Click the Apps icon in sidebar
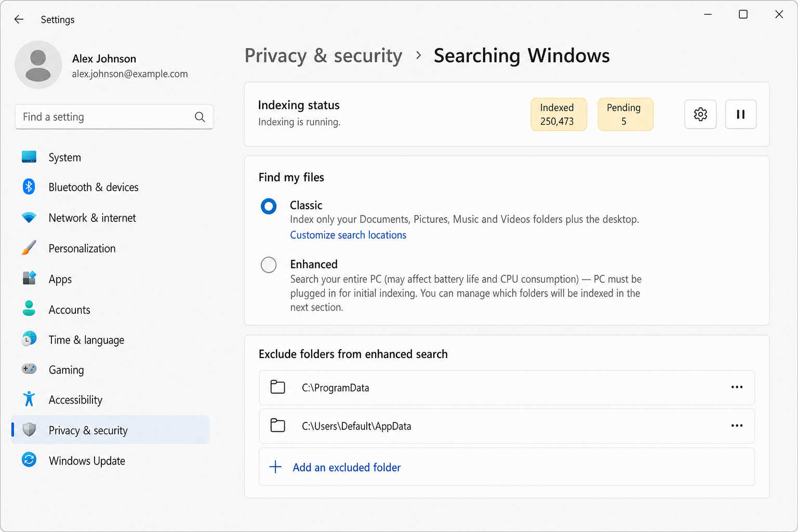The width and height of the screenshot is (798, 532). [x=29, y=278]
